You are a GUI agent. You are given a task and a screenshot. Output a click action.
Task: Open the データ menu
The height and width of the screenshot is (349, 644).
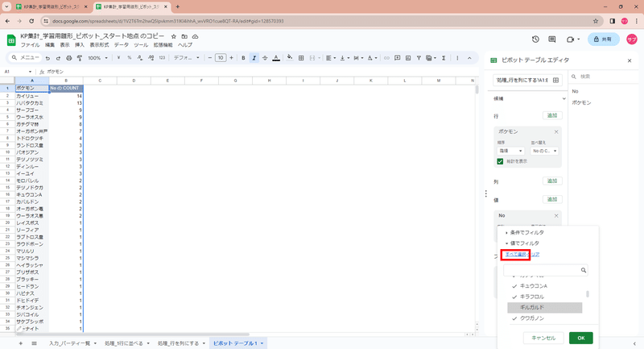pyautogui.click(x=122, y=45)
